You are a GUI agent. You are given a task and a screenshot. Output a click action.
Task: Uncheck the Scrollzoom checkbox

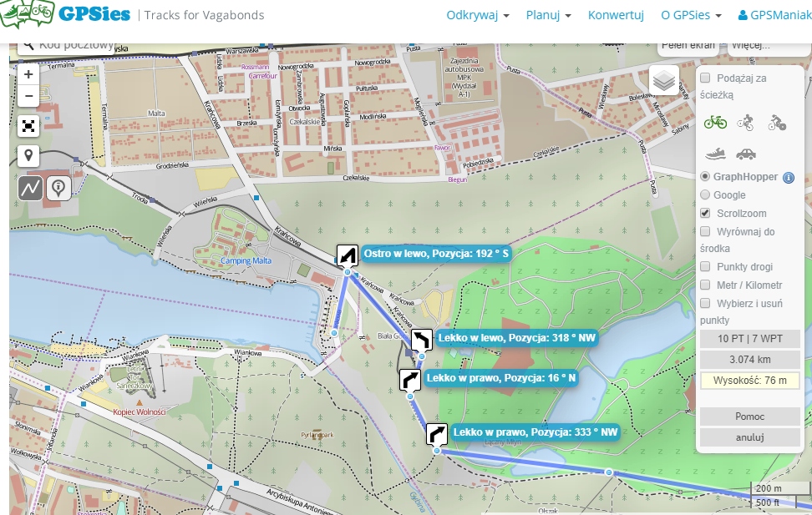[706, 214]
